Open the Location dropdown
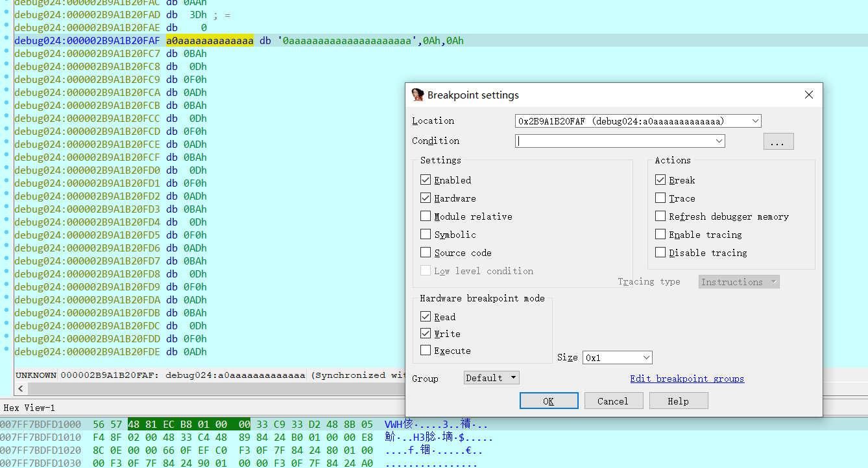This screenshot has width=868, height=468. [754, 121]
